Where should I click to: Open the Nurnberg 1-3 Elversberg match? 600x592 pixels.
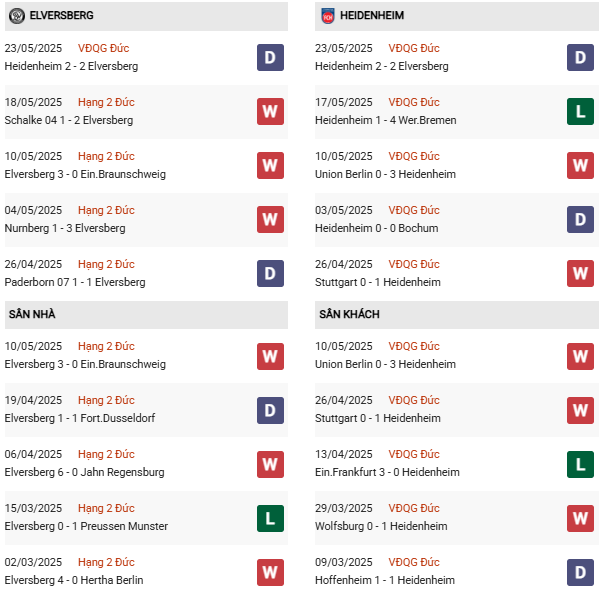pyautogui.click(x=65, y=228)
